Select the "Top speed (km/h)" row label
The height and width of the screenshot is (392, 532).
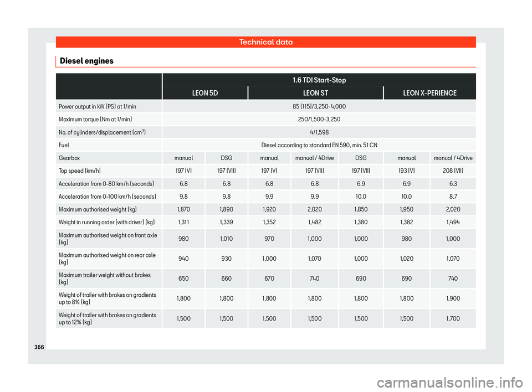click(x=80, y=171)
